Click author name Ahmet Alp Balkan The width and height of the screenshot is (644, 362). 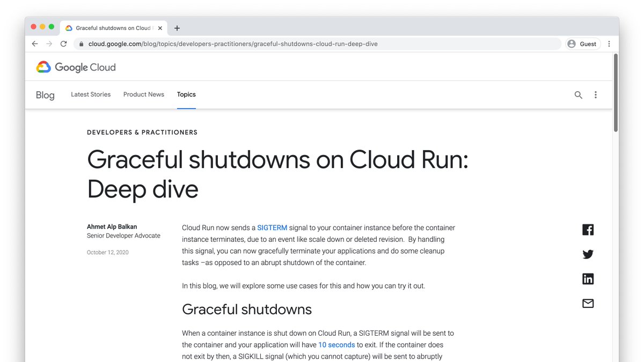point(112,227)
